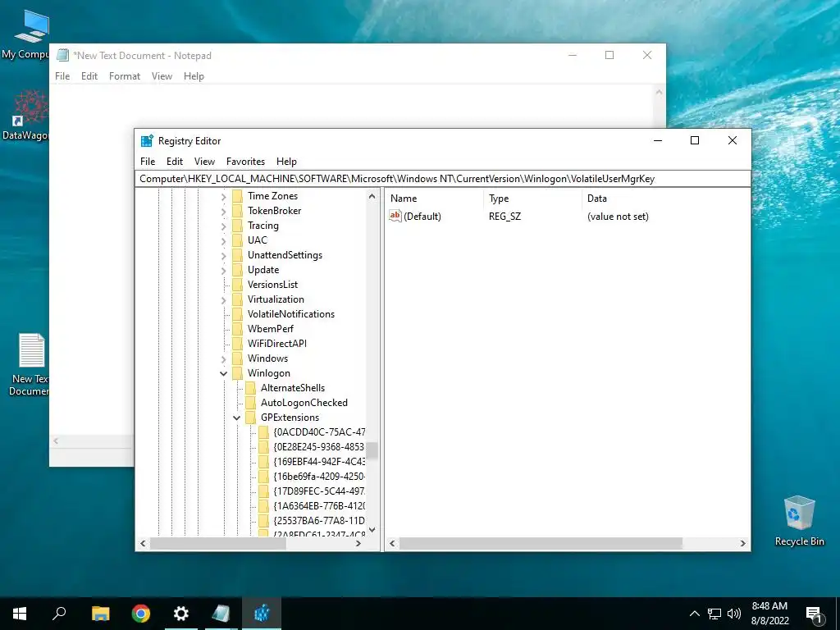Open the Recycle Bin desktop icon
The height and width of the screenshot is (630, 840).
tap(799, 520)
